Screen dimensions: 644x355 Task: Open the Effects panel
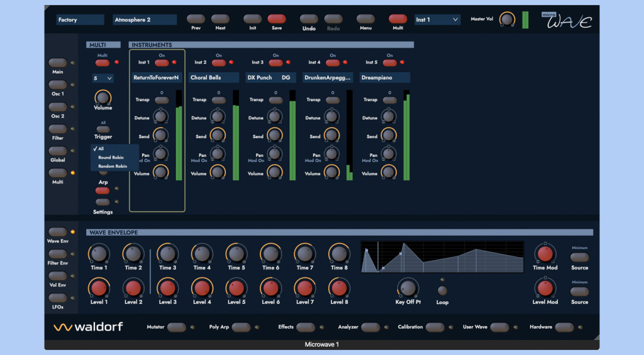(305, 327)
